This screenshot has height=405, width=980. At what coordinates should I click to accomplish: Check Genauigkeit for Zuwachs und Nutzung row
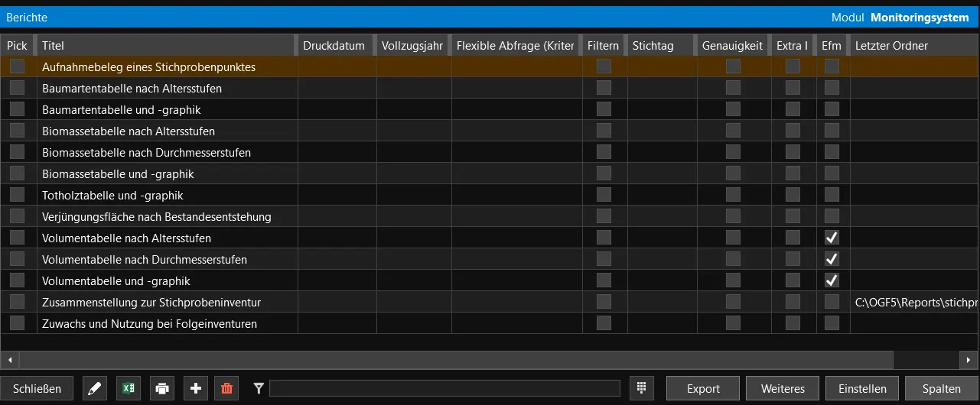pyautogui.click(x=733, y=323)
